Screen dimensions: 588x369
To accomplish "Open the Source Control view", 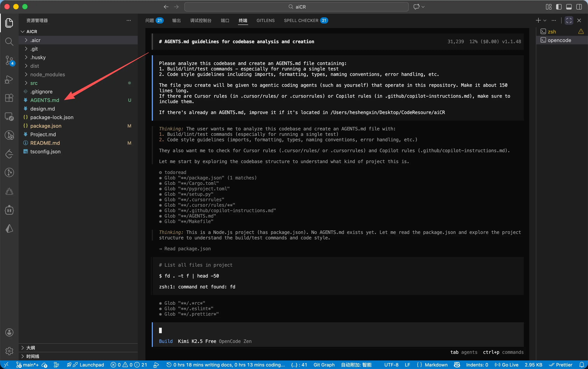I will pyautogui.click(x=9, y=60).
